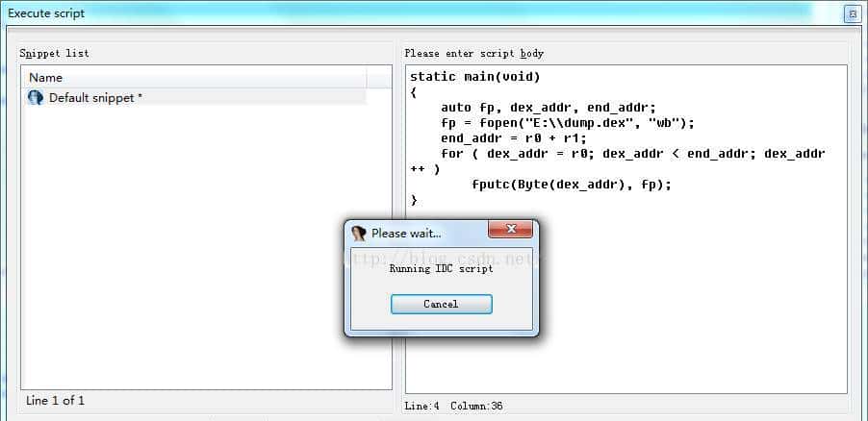868x421 pixels.
Task: Click the IDA icon in Please wait title bar
Action: (359, 233)
